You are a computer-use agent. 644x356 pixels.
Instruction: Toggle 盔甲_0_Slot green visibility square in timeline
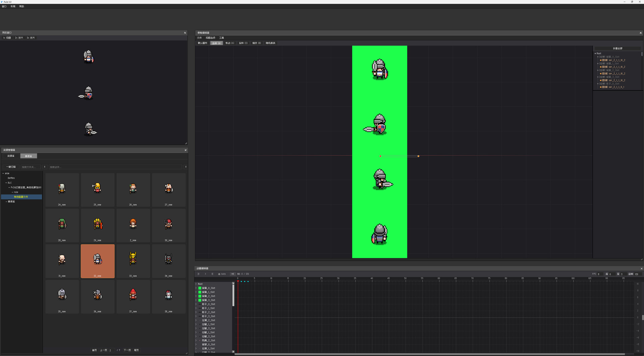pos(200,288)
